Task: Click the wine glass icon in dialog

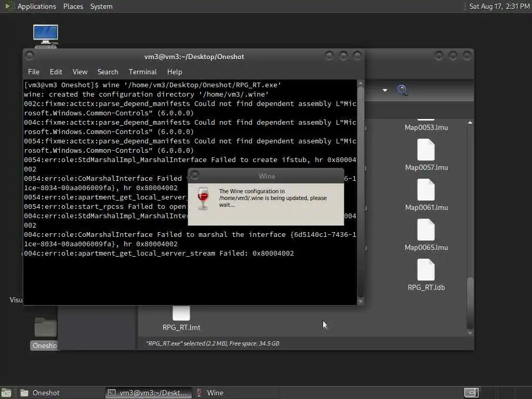Action: click(203, 198)
